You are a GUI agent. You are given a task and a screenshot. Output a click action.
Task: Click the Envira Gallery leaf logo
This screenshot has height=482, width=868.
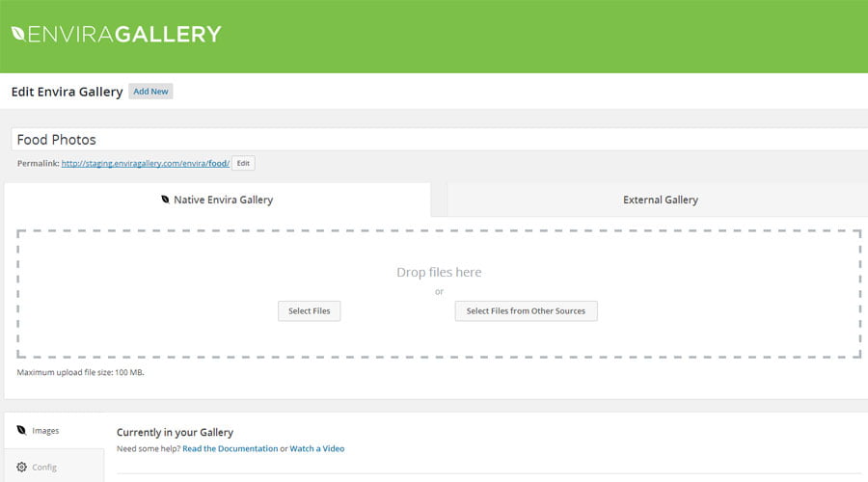[18, 34]
